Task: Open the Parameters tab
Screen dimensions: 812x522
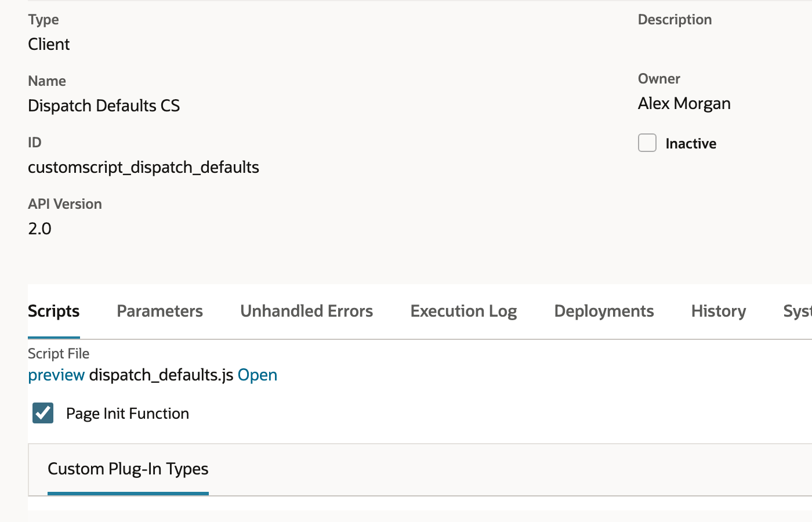Action: [160, 311]
